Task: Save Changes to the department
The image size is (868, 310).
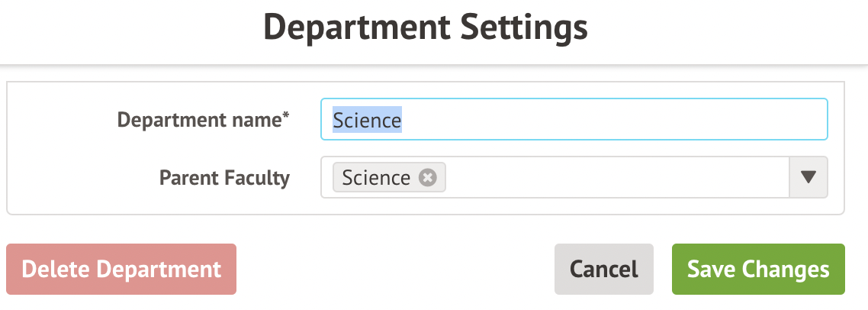Action: coord(757,269)
